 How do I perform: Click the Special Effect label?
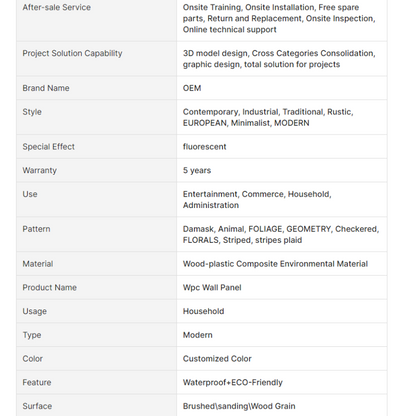(x=48, y=147)
